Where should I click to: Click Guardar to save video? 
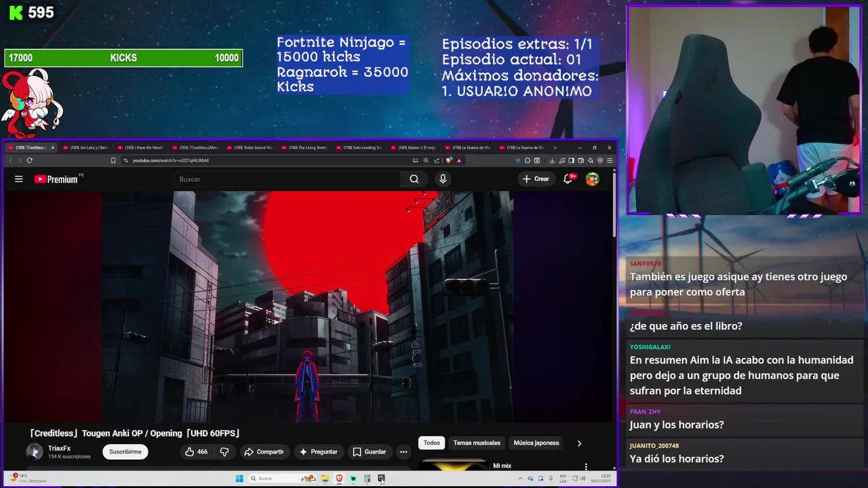coord(370,452)
